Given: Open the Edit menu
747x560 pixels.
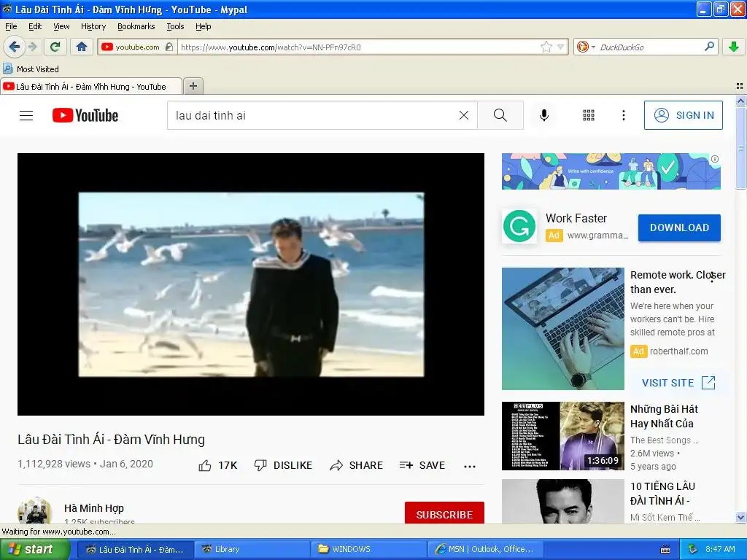Looking at the screenshot, I should tap(35, 26).
